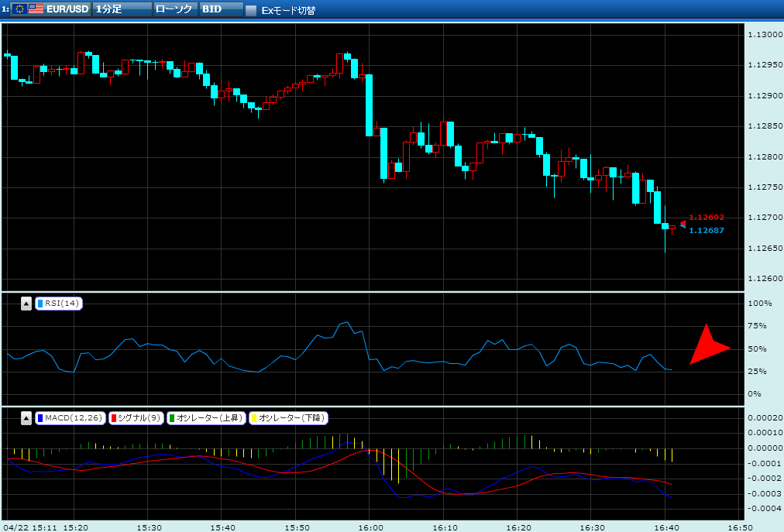Open the 1分足 timeframe dropdown
Viewport: 784px width, 532px height.
(x=122, y=9)
